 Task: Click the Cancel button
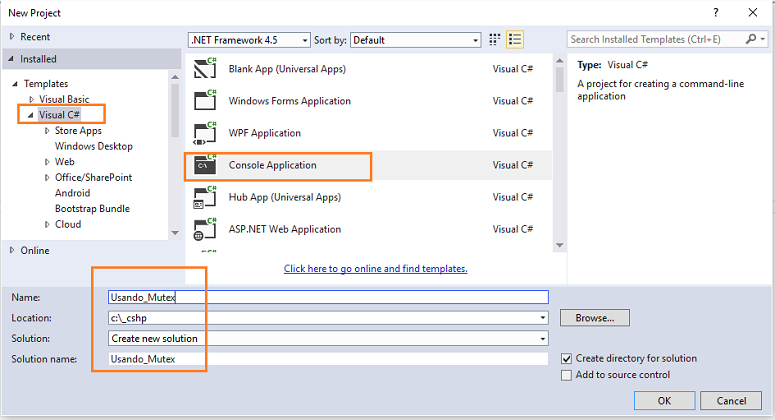732,401
